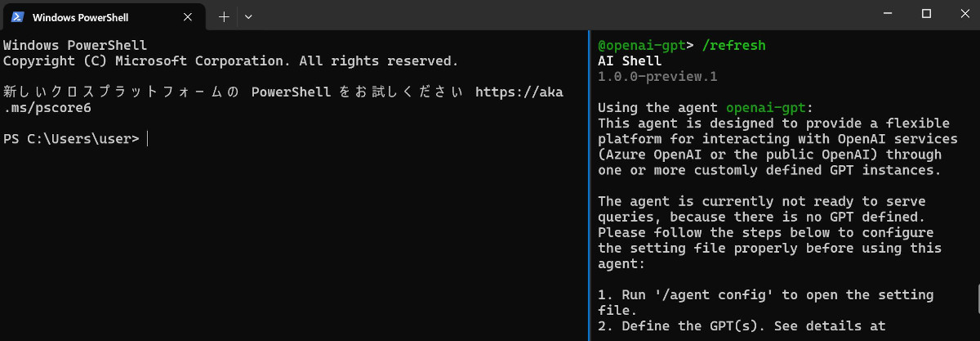Click the AI Shell heading in the right pane
This screenshot has height=341, width=980.
point(630,61)
